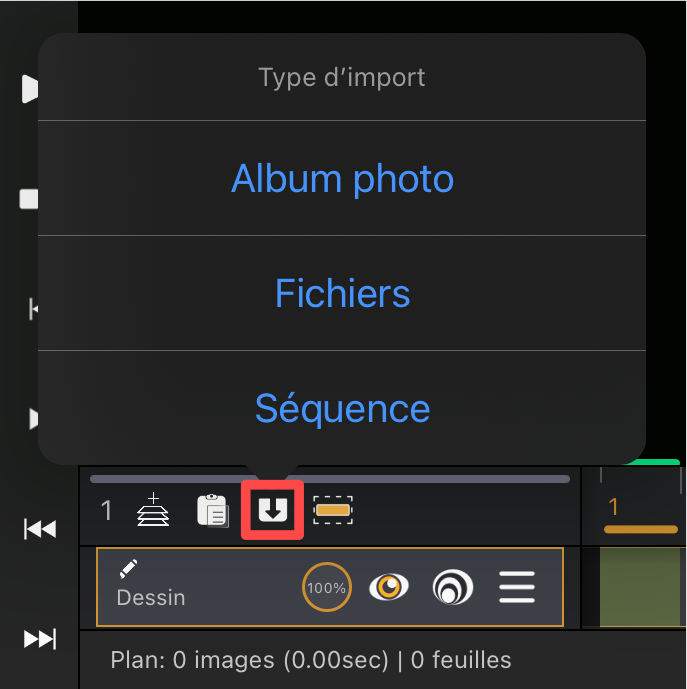
Task: Toggle onion skin on Dessin layer
Action: coord(453,587)
